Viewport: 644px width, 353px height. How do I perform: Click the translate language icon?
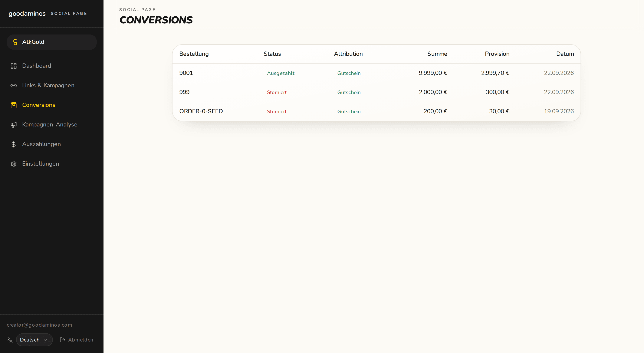pyautogui.click(x=10, y=340)
